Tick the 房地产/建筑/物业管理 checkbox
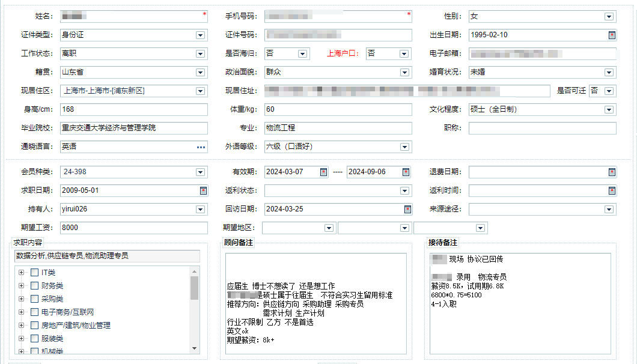Screen dimensions: 637x364 [34, 326]
